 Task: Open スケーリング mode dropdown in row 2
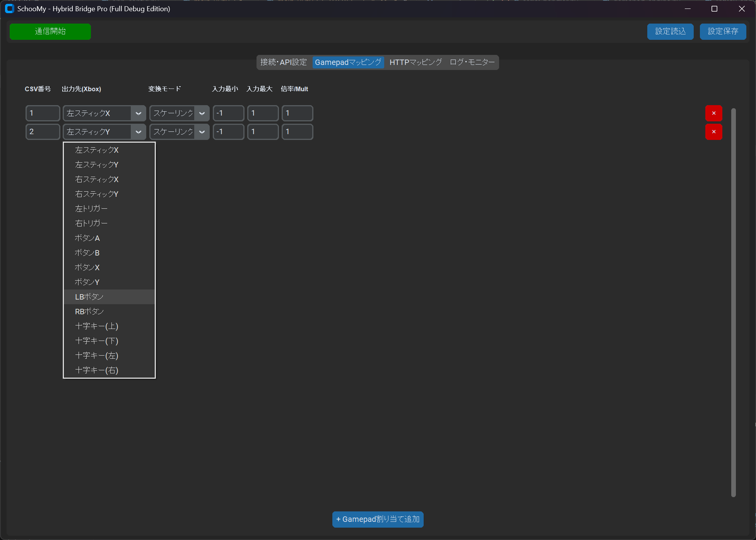tap(180, 132)
